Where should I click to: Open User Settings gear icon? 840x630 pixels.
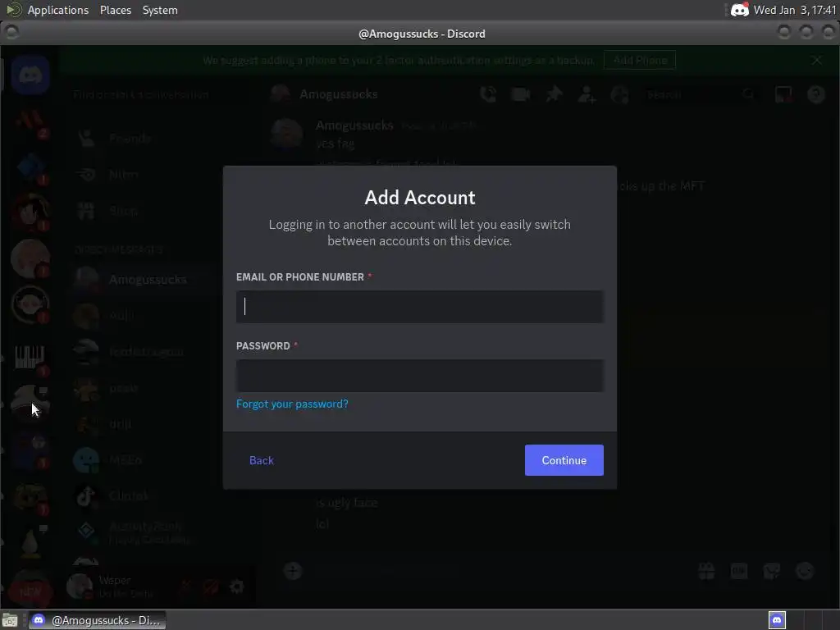click(x=237, y=587)
